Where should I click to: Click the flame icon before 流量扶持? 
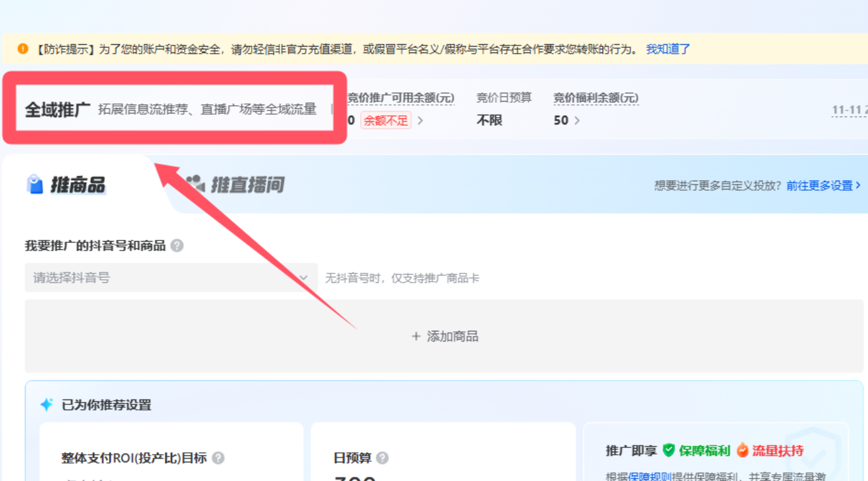coord(742,450)
